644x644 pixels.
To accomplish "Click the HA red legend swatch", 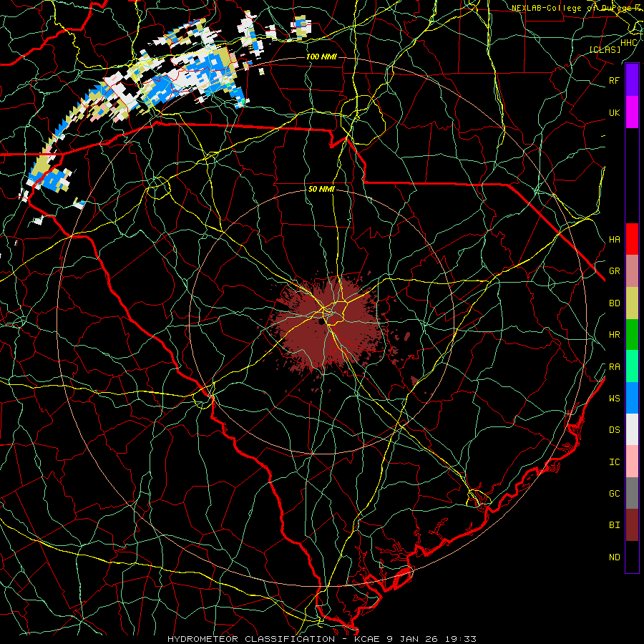I will coord(632,239).
